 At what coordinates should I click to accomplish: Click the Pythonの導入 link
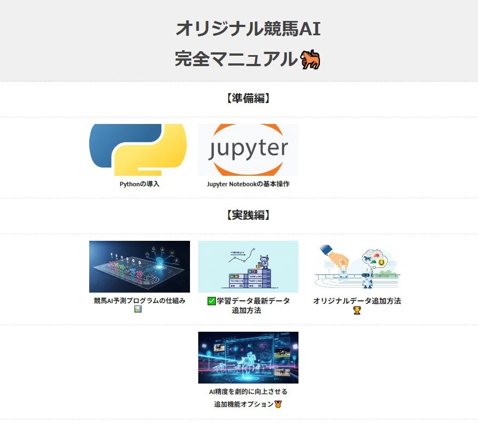[x=139, y=184]
